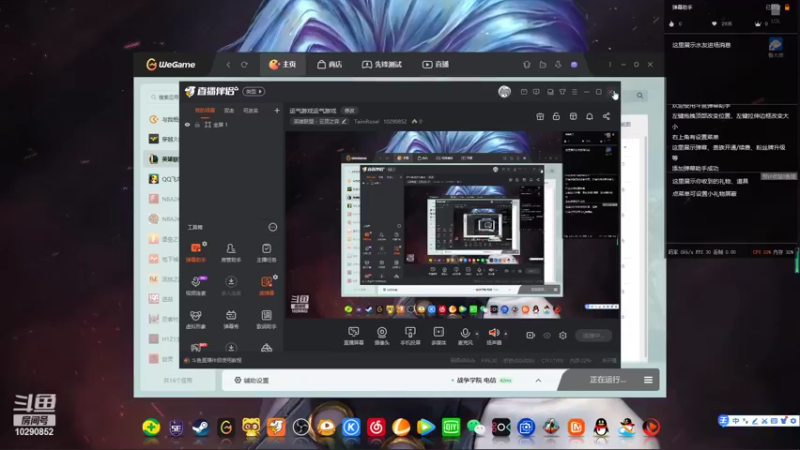800x450 pixels.
Task: Click the 直播屏幕 screen capture source
Action: tap(354, 336)
